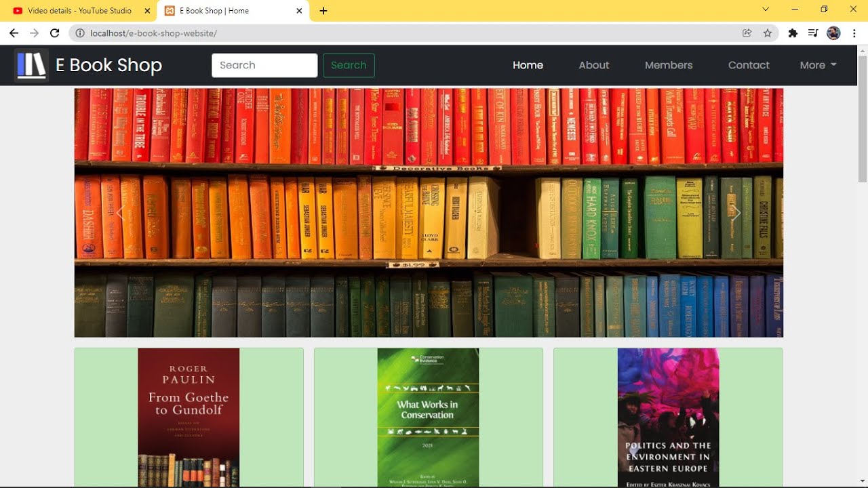Click the green Search button
868x488 pixels.
point(349,65)
